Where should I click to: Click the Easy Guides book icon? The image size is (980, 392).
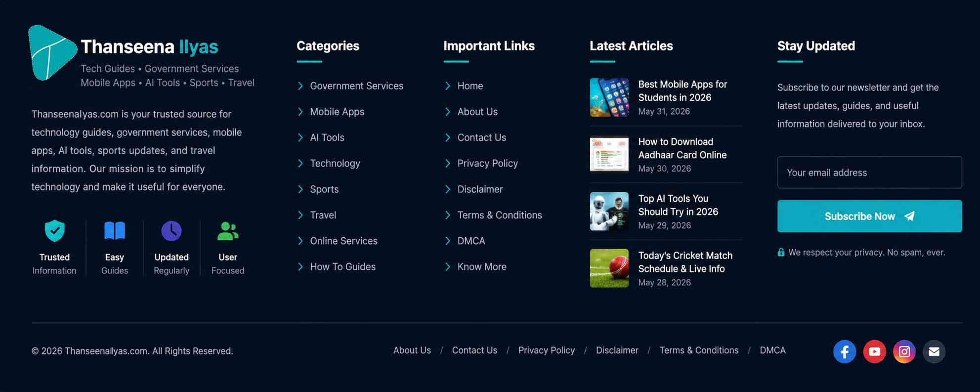[115, 231]
